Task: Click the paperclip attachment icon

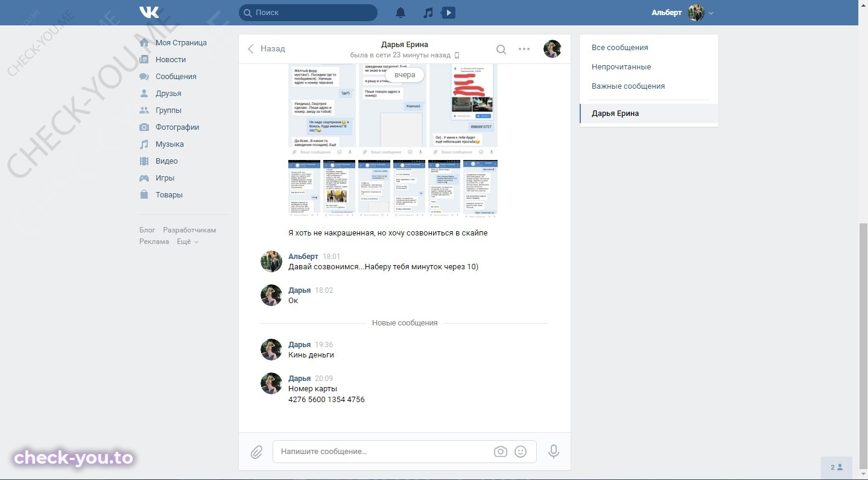Action: (x=256, y=452)
